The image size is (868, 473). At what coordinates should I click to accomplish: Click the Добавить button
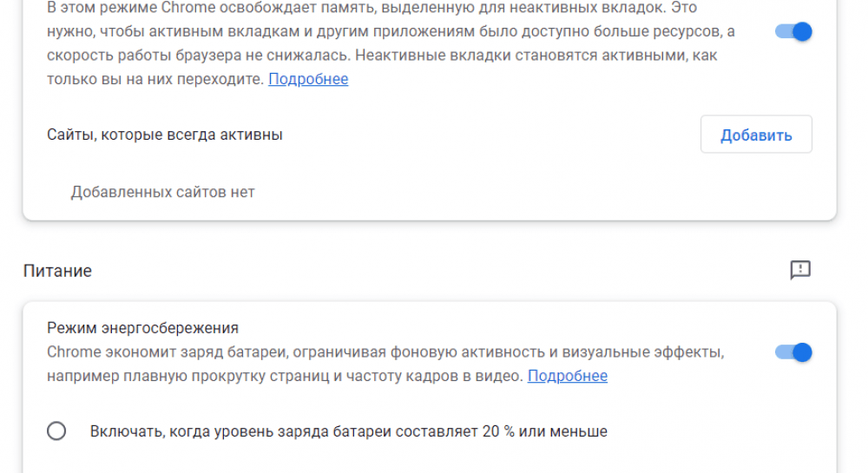click(756, 135)
